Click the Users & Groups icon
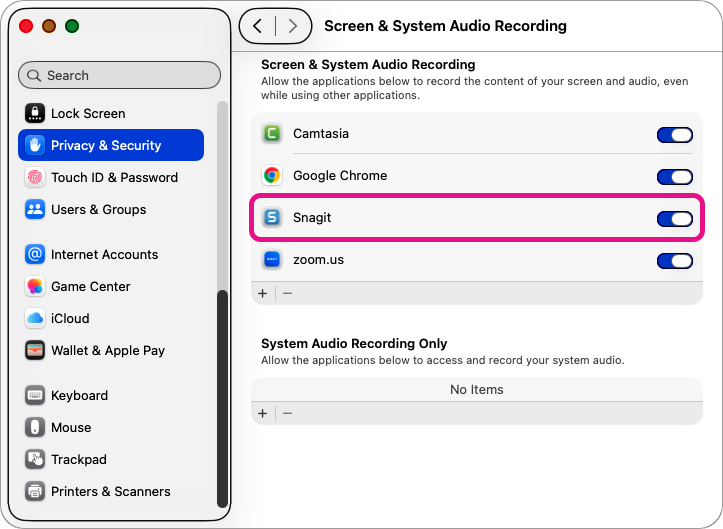Screen dimensions: 723x529 tap(35, 209)
